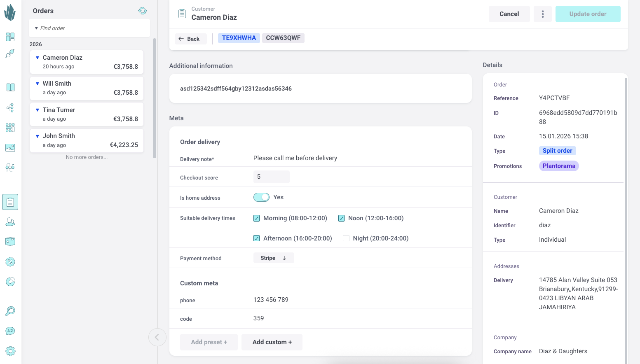Viewport: 640px width, 364px height.
Task: Open the Stripe payment method dropdown
Action: click(273, 258)
